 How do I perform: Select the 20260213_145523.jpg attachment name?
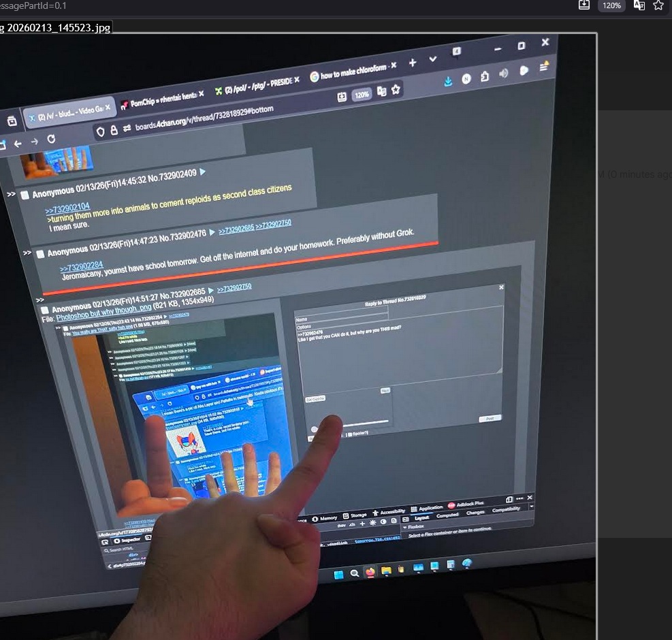[59, 27]
